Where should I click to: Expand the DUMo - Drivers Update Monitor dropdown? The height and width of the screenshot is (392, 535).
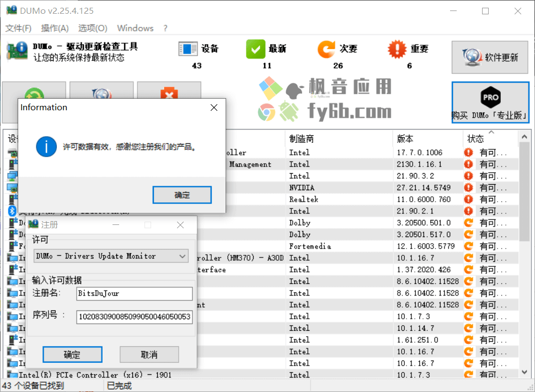point(111,256)
